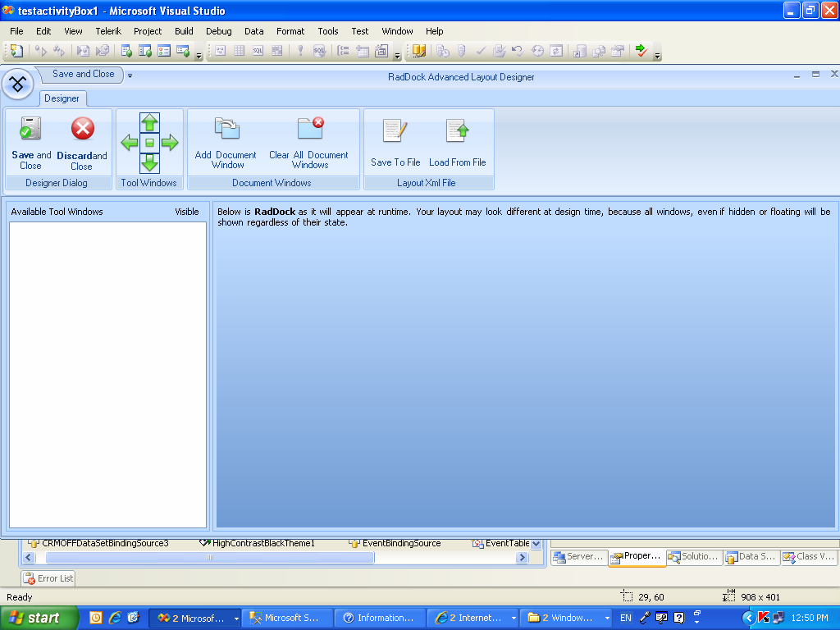
Task: Click the Save and Close disk icon
Action: click(x=30, y=128)
